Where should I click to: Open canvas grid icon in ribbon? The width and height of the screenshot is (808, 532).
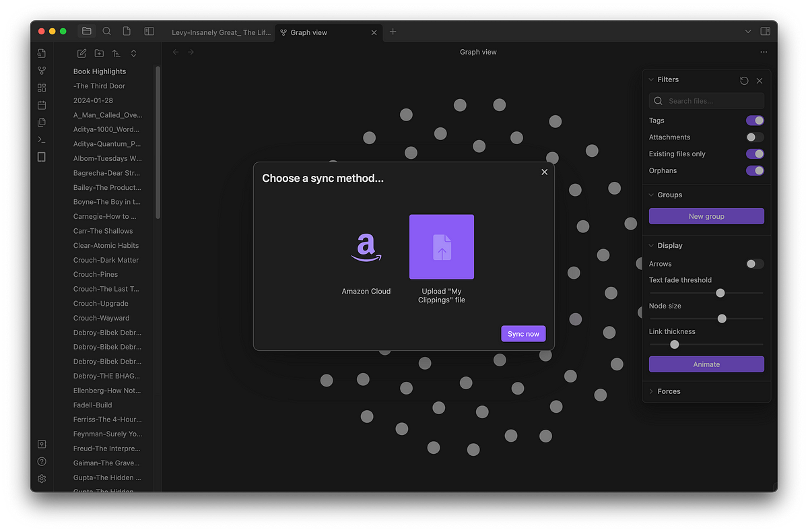[42, 88]
